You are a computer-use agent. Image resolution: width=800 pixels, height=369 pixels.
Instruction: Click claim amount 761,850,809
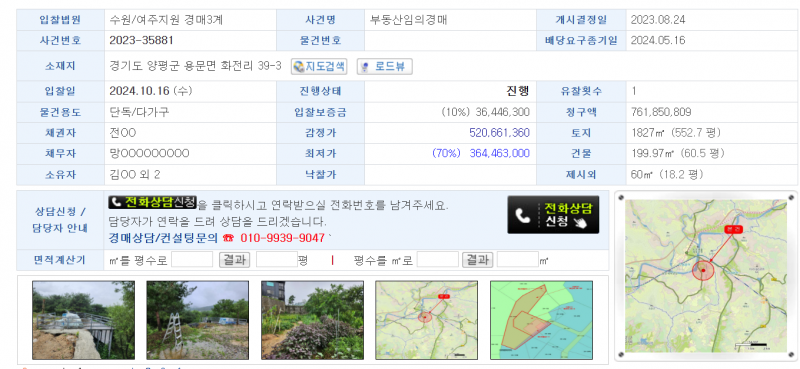click(x=661, y=112)
